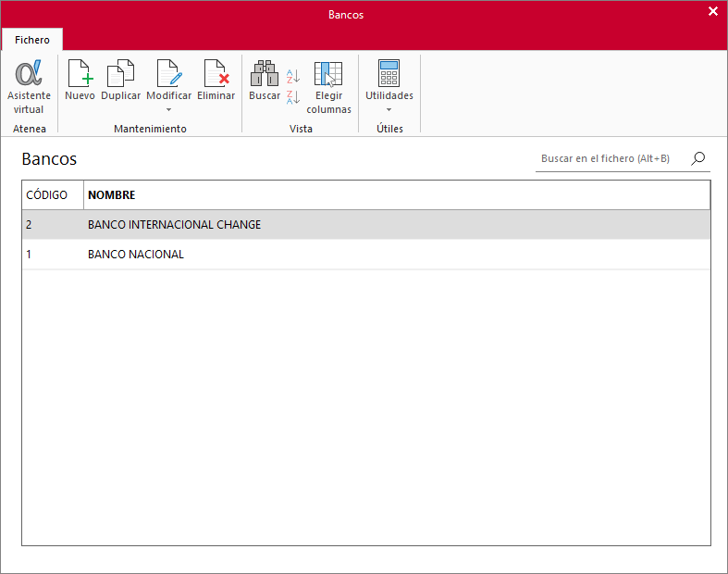Select the BANCO NACIONAL row
Viewport: 728px width, 574px height.
pyautogui.click(x=366, y=255)
